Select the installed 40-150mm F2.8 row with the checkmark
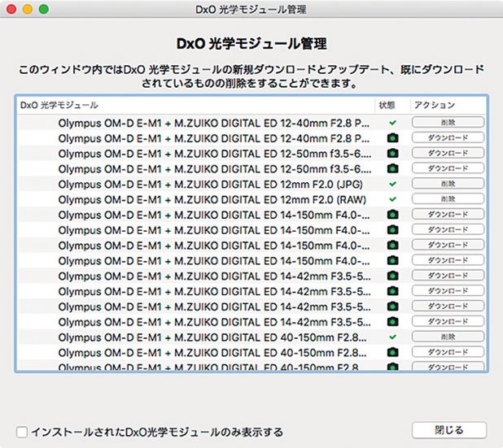This screenshot has width=503, height=448. (251, 337)
